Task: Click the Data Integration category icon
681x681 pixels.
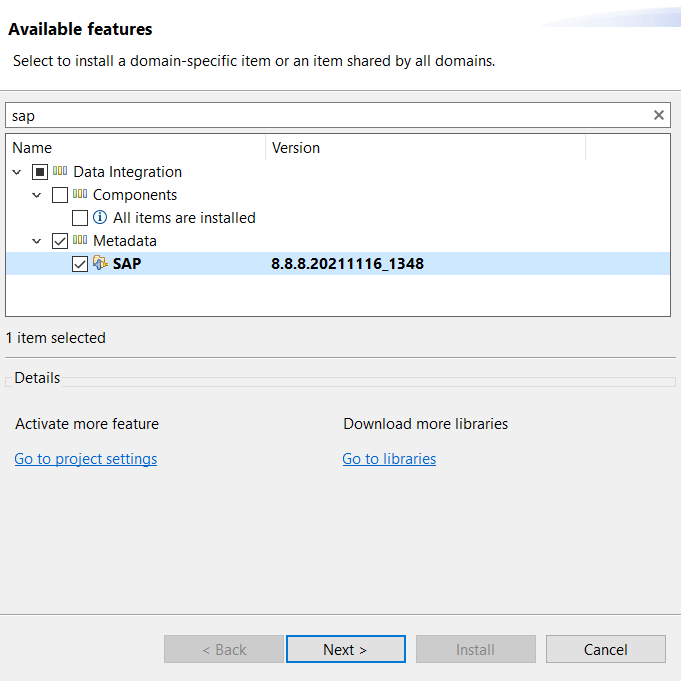Action: point(60,172)
